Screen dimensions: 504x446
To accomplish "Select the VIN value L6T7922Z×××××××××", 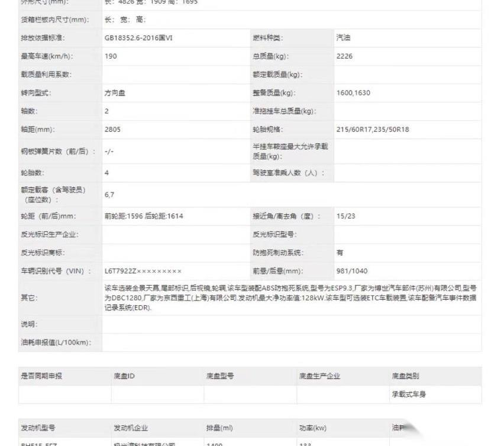I will tap(143, 271).
